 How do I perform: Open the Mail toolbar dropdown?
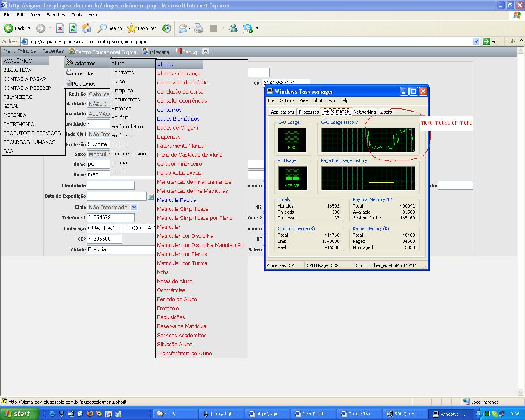(x=190, y=28)
